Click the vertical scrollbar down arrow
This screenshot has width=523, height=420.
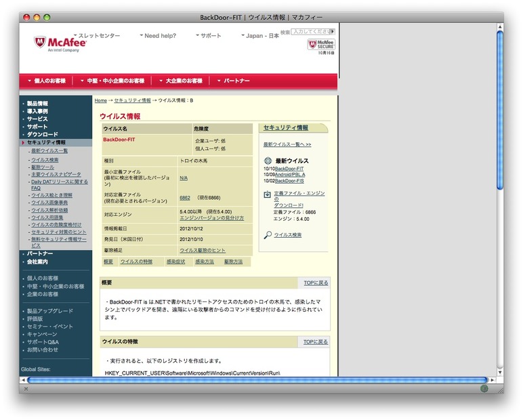[x=500, y=373]
